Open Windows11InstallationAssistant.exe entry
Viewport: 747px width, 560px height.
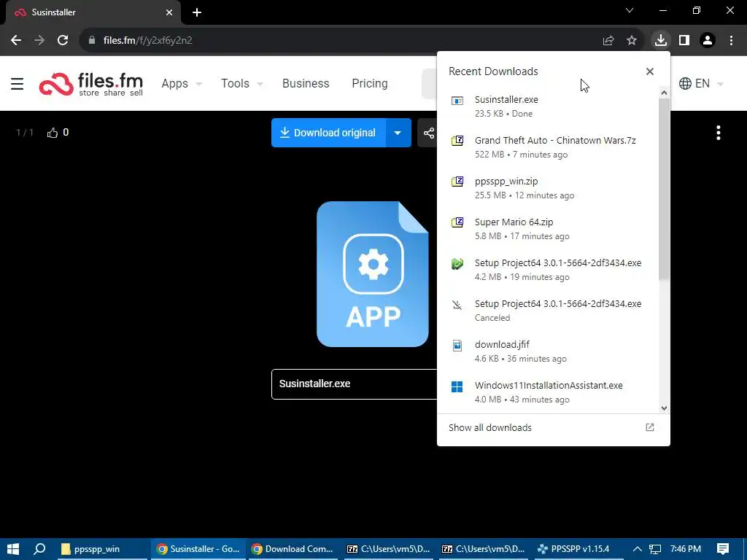click(x=548, y=392)
